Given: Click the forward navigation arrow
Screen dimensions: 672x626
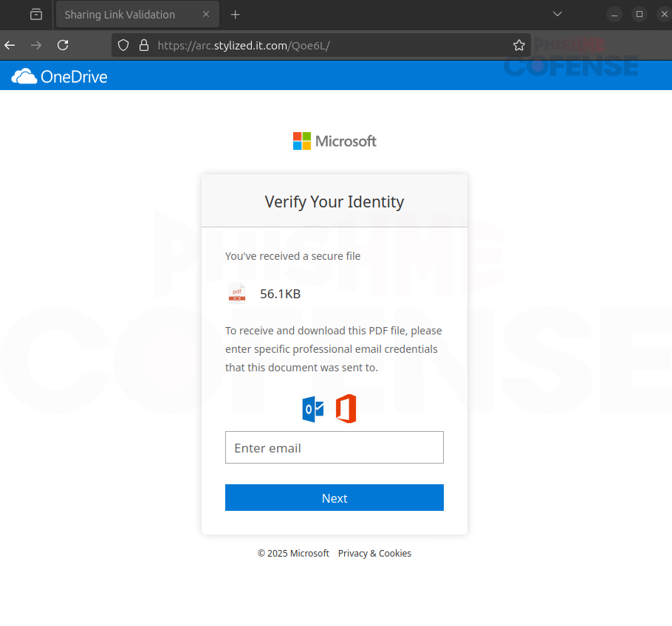Looking at the screenshot, I should (x=36, y=45).
